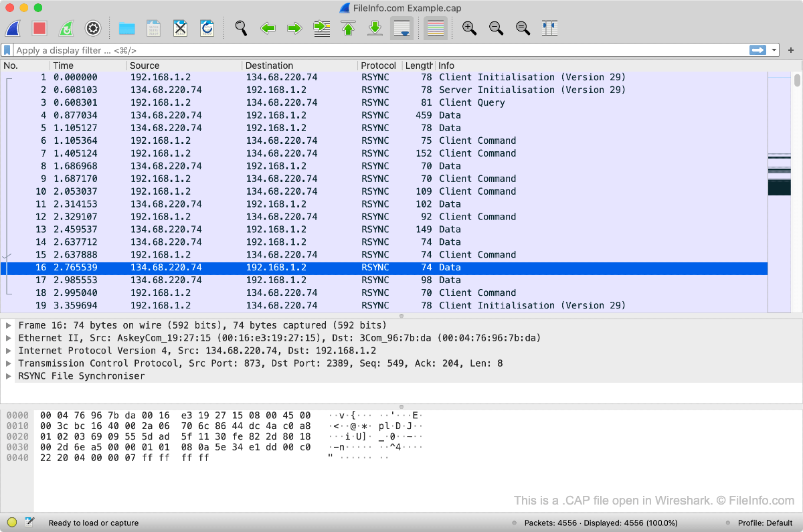The height and width of the screenshot is (532, 803).
Task: Click the find packet magnifier icon
Action: (241, 28)
